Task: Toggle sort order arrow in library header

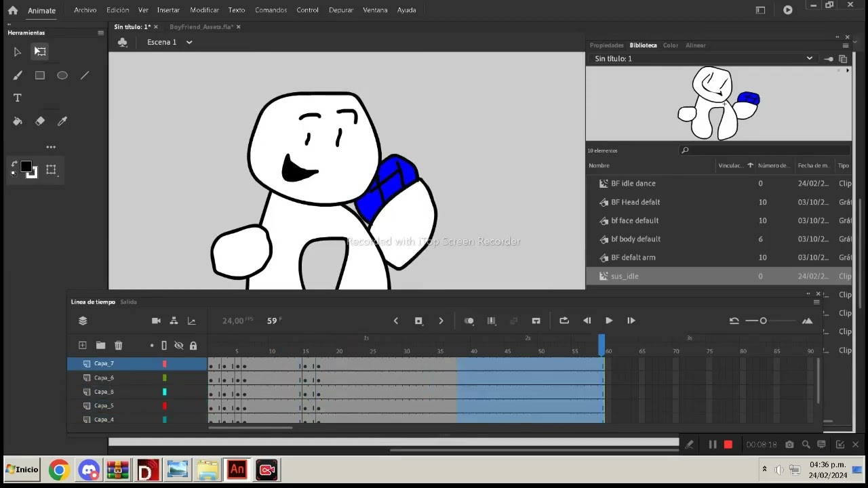Action: (750, 165)
